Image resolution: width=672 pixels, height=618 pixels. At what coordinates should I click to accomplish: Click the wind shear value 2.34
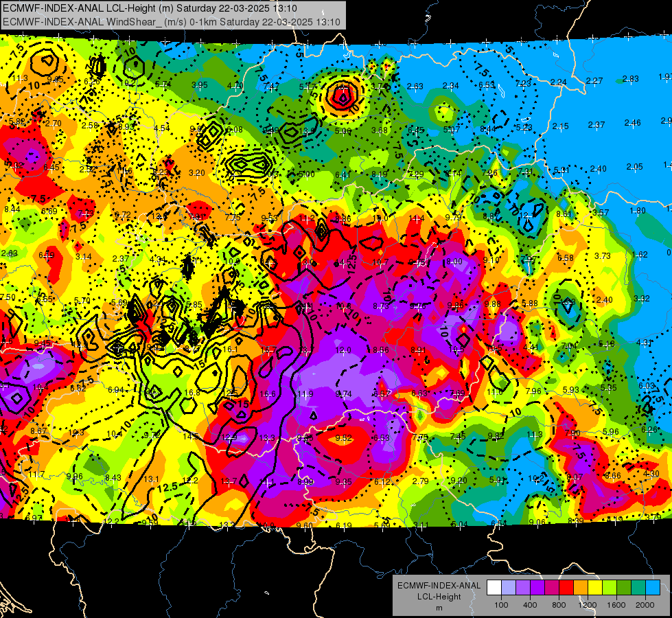(x=450, y=86)
